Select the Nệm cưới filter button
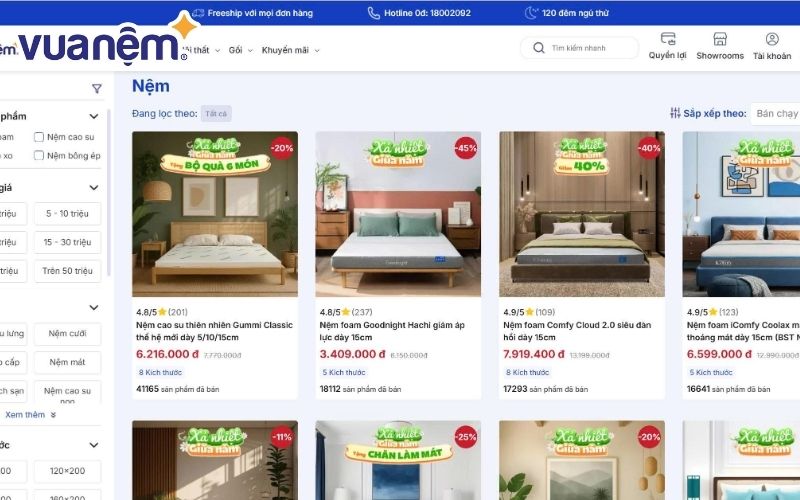The height and width of the screenshot is (500, 800). [x=67, y=334]
